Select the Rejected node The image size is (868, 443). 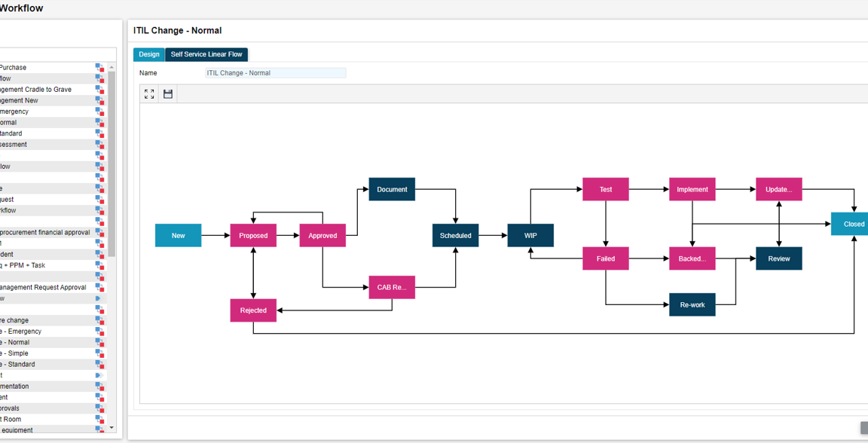click(253, 310)
